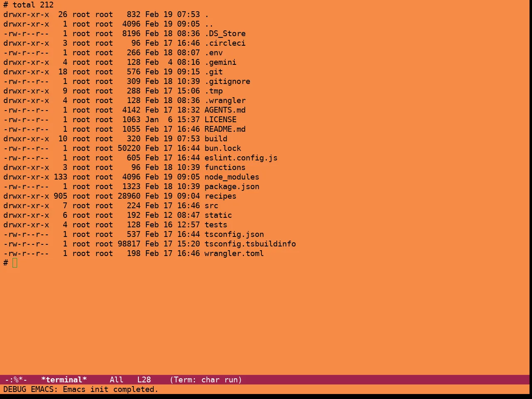Select the functions directory name
The image size is (532, 399).
point(225,167)
